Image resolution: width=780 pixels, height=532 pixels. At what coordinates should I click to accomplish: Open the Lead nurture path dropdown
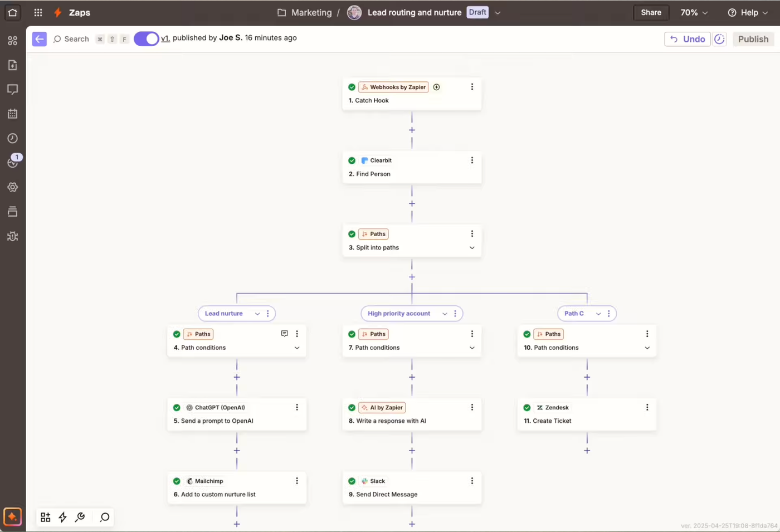tap(257, 314)
